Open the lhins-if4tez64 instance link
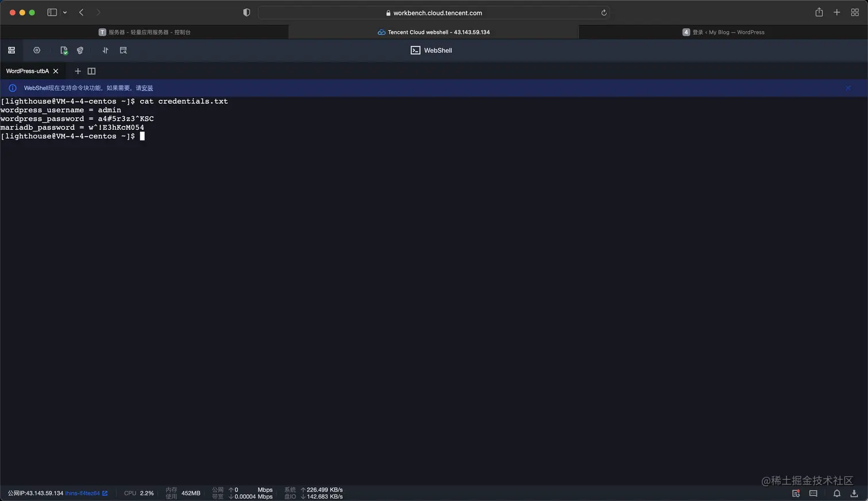The height and width of the screenshot is (501, 868). [x=83, y=493]
